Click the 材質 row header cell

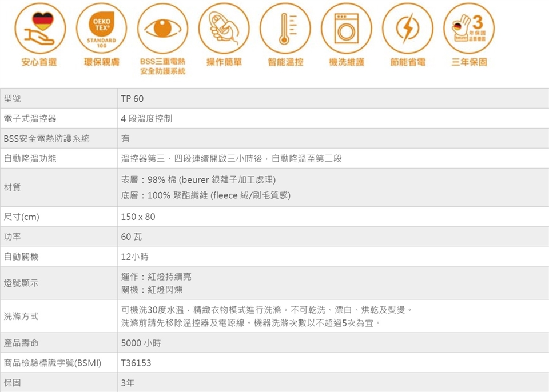(x=13, y=187)
